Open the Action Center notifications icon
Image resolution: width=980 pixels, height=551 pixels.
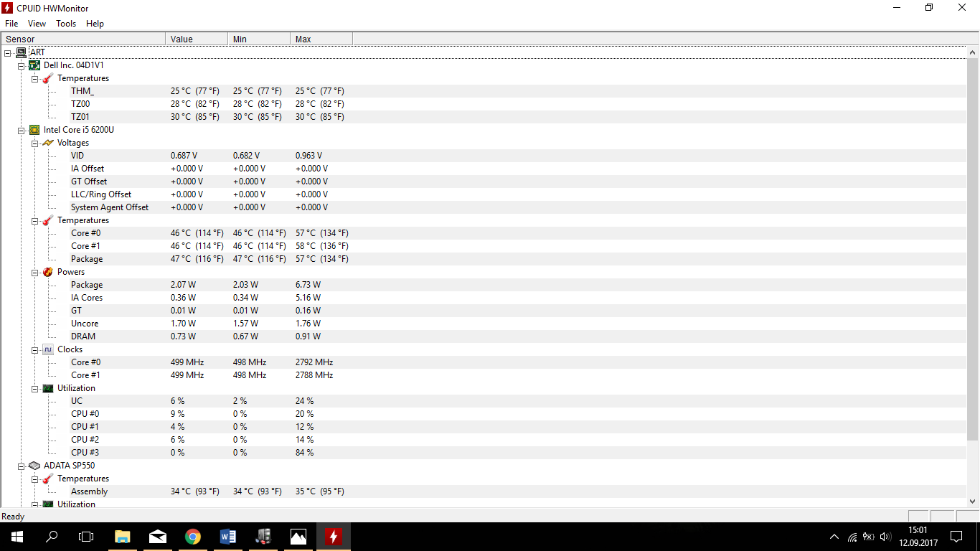click(x=956, y=537)
